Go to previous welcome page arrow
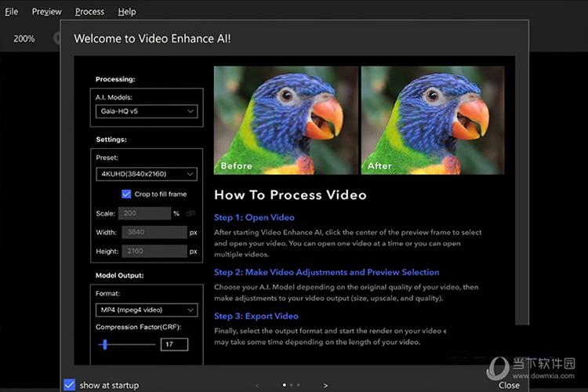The image size is (588, 392). coord(256,385)
